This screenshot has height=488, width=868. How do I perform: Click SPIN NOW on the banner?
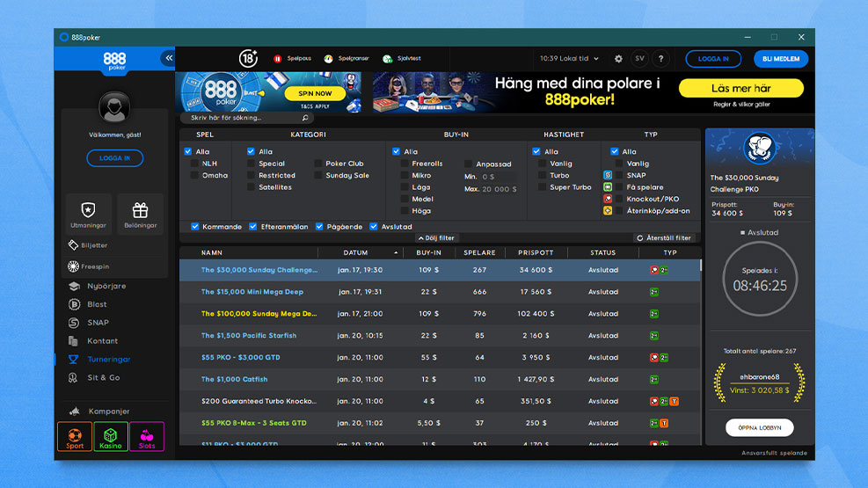(315, 93)
